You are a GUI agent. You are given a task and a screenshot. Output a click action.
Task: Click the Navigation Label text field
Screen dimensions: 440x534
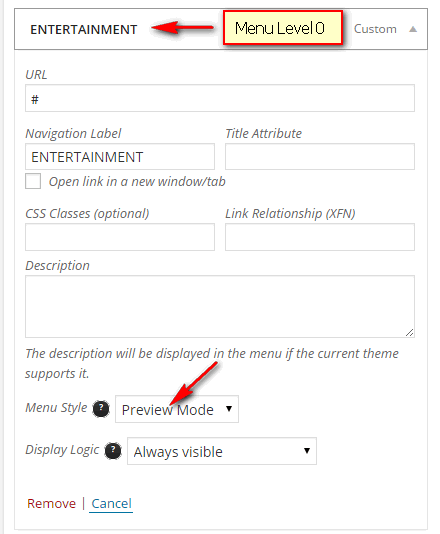tap(120, 157)
